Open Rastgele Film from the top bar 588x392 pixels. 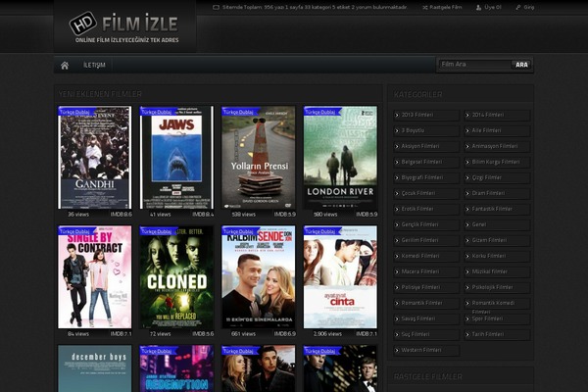pyautogui.click(x=442, y=7)
